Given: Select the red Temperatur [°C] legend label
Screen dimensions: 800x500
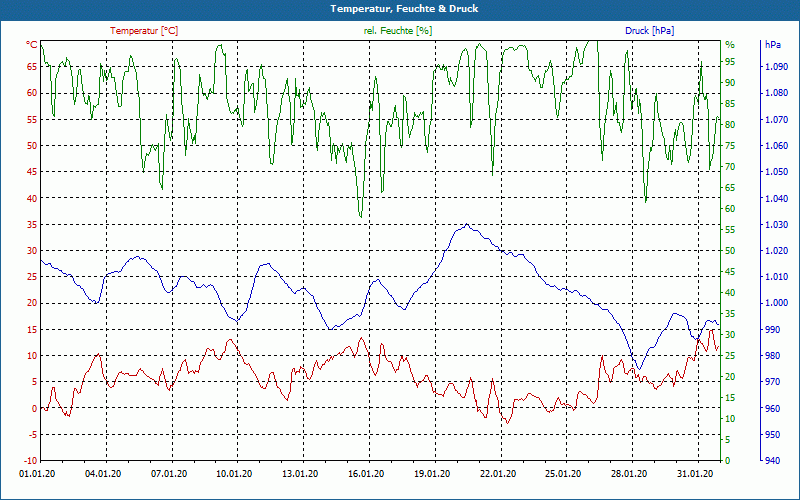Looking at the screenshot, I should (144, 31).
